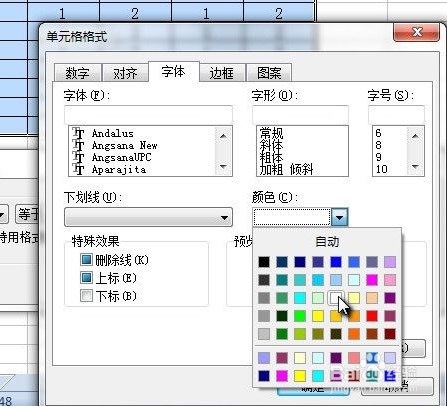447x406 pixels.
Task: Open the 数字 tab
Action: coord(77,73)
